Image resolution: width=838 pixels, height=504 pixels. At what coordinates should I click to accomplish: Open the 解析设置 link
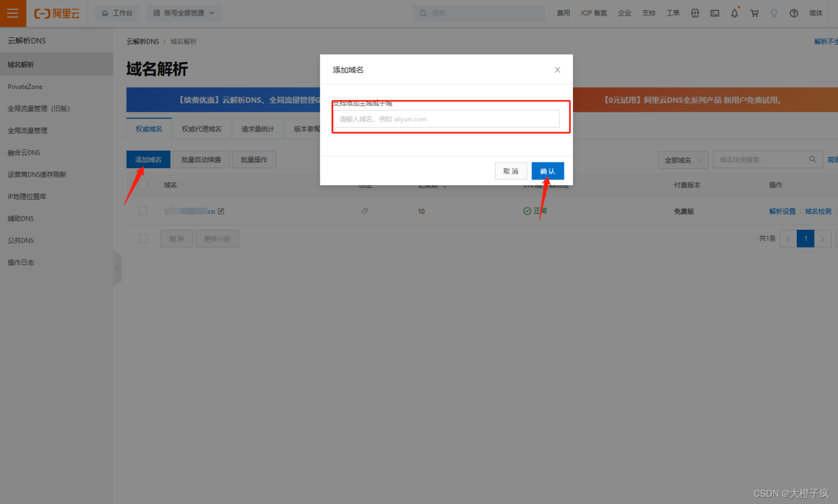pyautogui.click(x=782, y=211)
